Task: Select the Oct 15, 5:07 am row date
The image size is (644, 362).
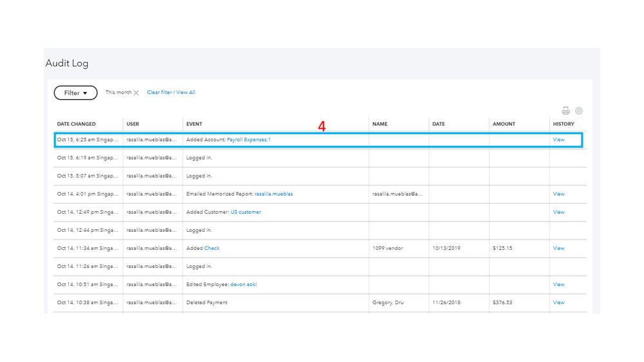Action: point(88,176)
